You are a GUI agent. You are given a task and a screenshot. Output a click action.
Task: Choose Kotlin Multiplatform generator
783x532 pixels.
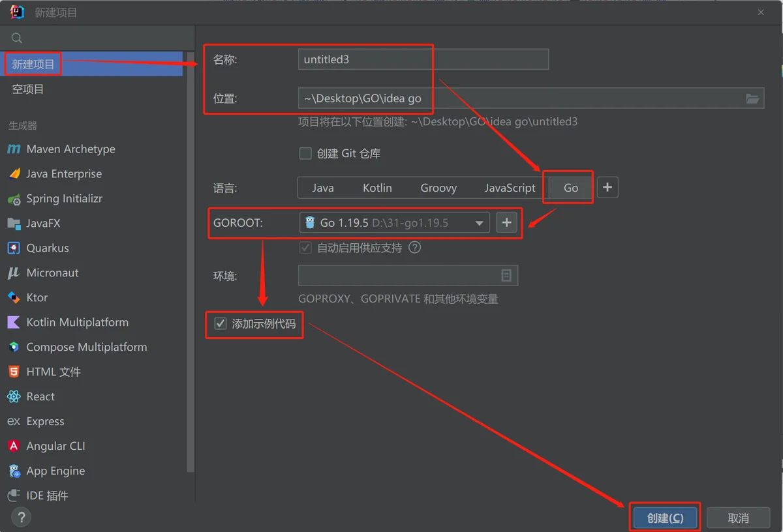click(x=91, y=323)
